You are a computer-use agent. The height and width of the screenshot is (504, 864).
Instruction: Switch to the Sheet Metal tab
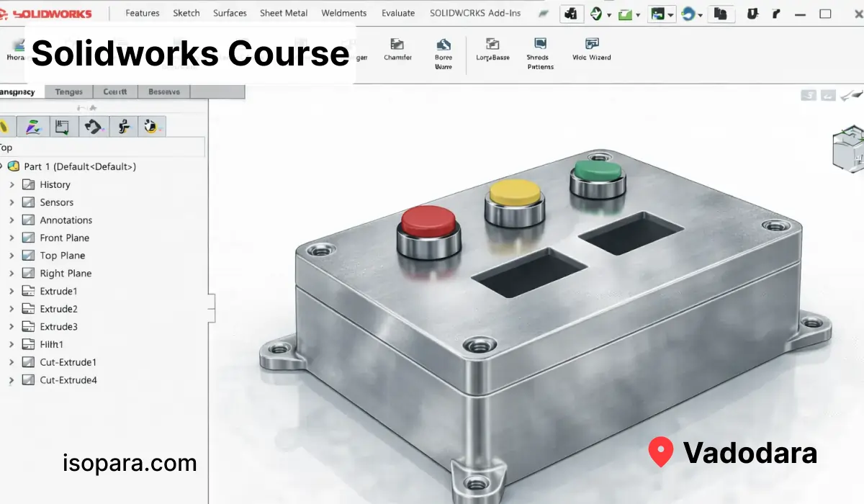pos(284,13)
